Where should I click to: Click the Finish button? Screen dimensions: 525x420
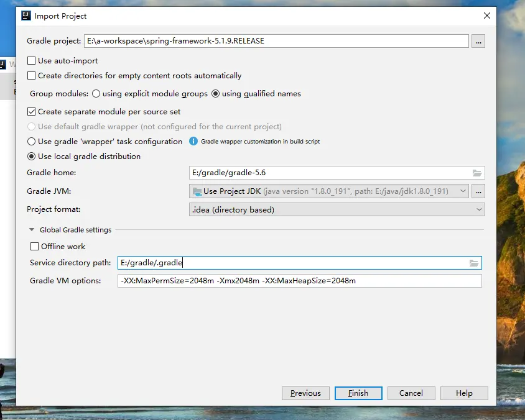coord(358,393)
